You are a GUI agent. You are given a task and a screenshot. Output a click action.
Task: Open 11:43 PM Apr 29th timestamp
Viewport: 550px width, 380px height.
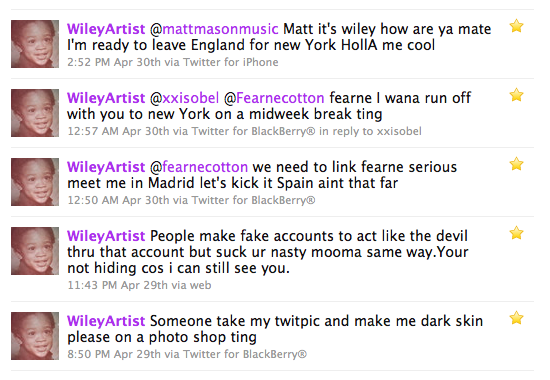click(117, 285)
